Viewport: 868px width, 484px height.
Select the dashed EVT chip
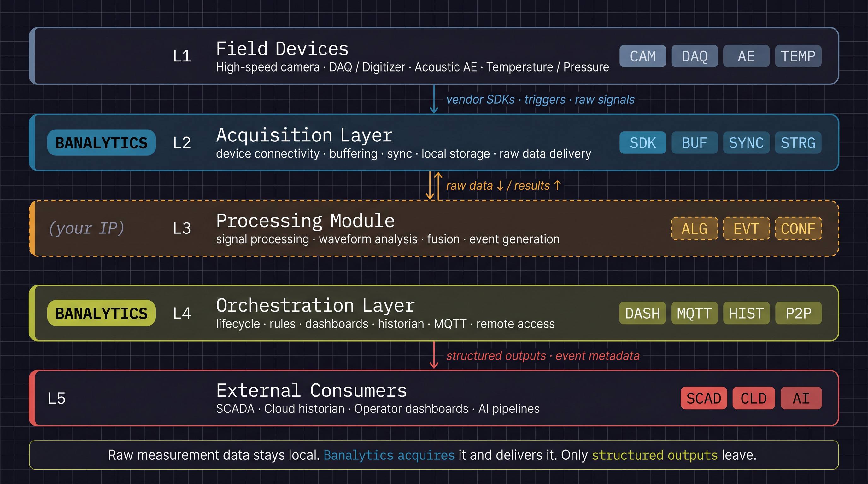(x=746, y=228)
